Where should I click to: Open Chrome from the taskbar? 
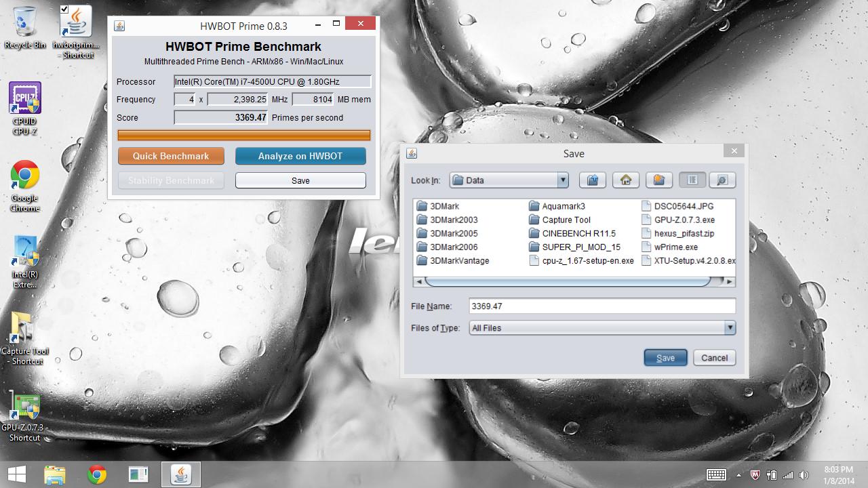(x=97, y=474)
